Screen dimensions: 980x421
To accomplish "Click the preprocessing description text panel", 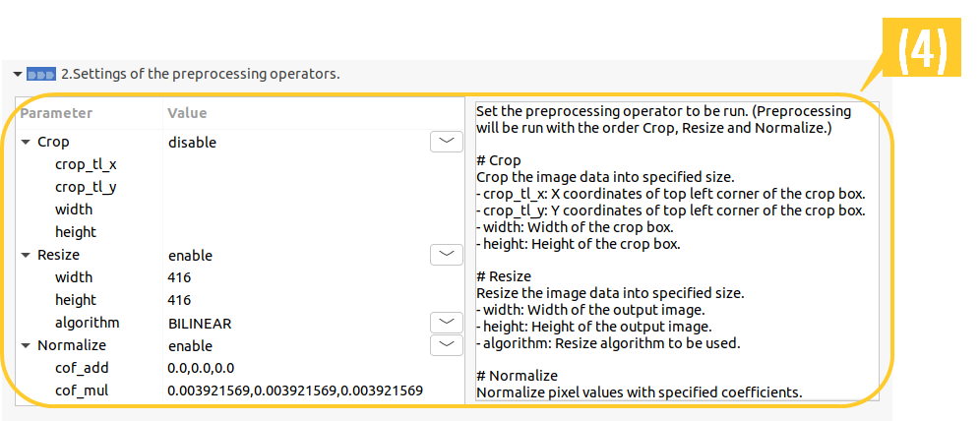I will click(x=669, y=251).
